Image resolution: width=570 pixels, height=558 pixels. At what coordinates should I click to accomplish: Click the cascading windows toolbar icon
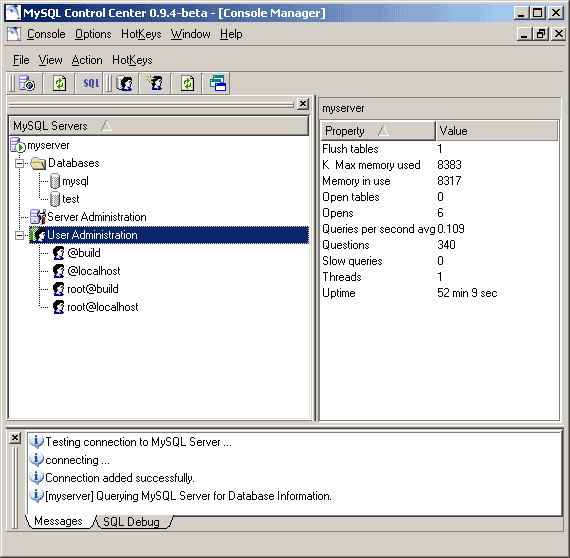click(218, 84)
